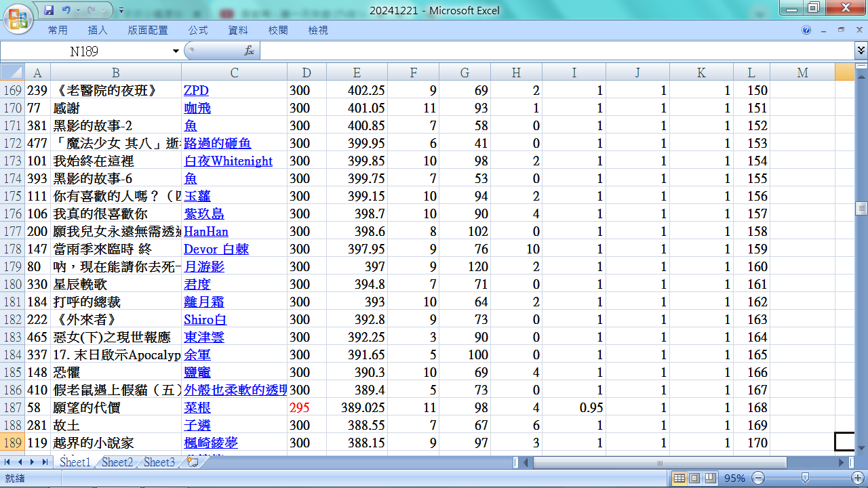Image resolution: width=868 pixels, height=488 pixels.
Task: Switch to Page Layout view button
Action: (x=694, y=478)
